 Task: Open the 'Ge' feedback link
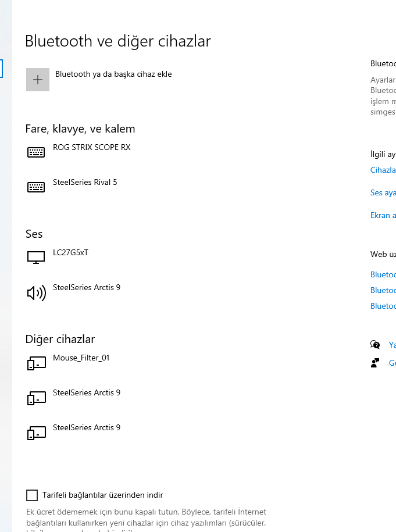pyautogui.click(x=393, y=363)
